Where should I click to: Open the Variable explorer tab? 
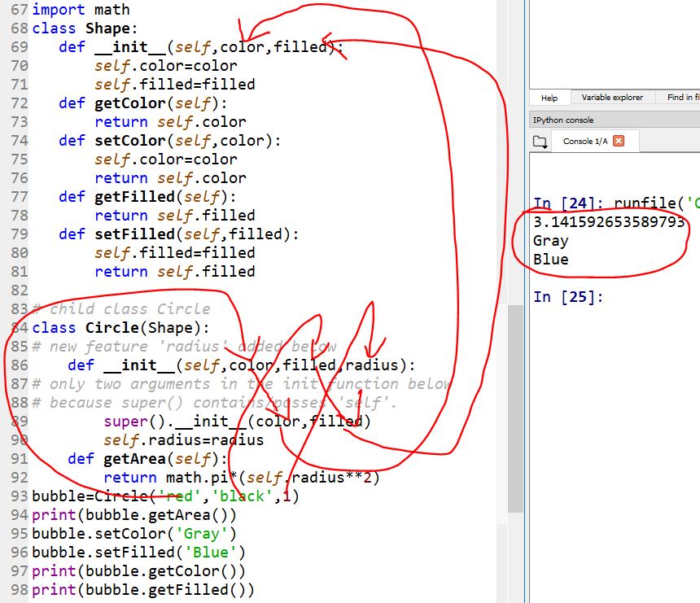(x=612, y=98)
